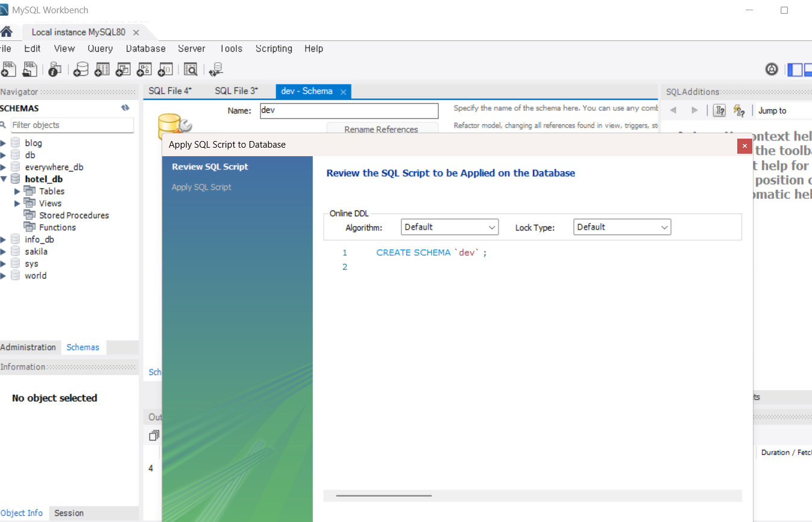The image size is (812, 522).
Task: Select the Apply SQL Script step
Action: [x=201, y=187]
